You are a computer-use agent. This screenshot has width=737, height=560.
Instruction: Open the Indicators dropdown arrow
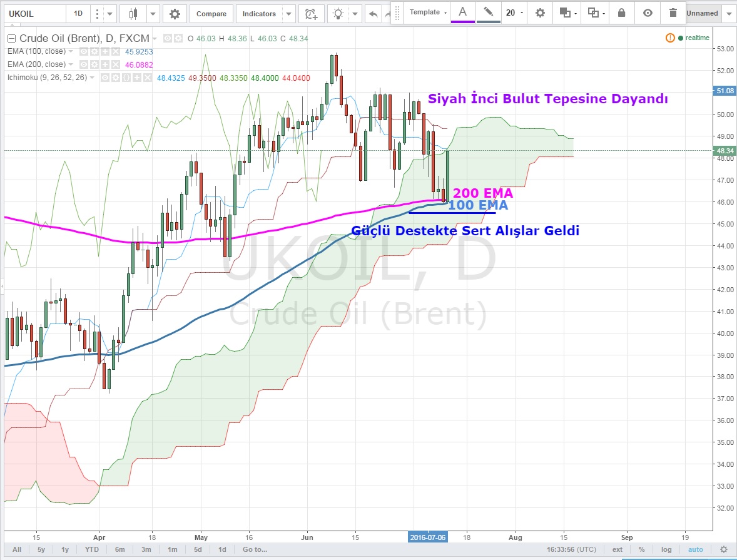[x=288, y=13]
